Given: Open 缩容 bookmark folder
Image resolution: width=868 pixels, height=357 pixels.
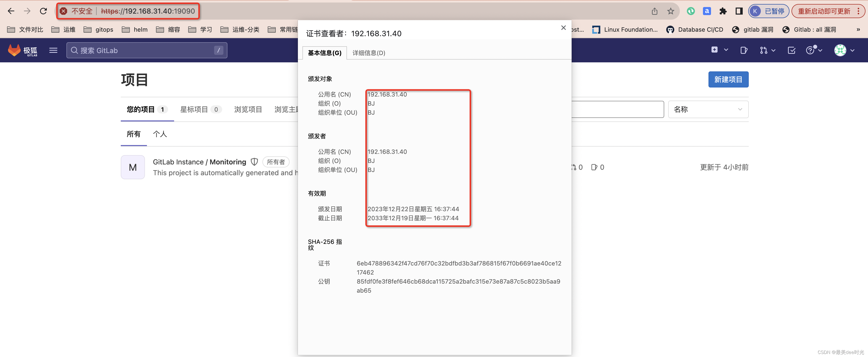Looking at the screenshot, I should coord(168,30).
